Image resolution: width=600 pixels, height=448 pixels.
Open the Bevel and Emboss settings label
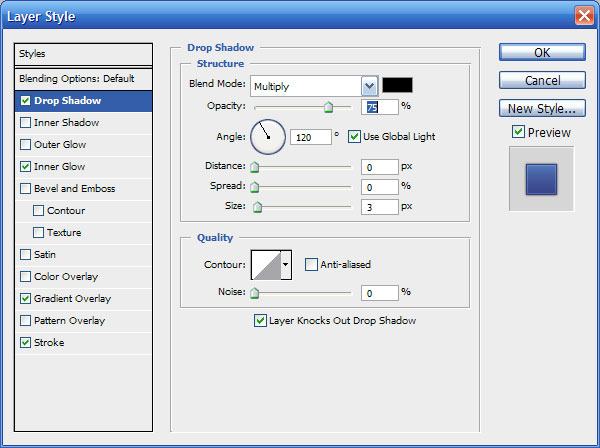75,189
